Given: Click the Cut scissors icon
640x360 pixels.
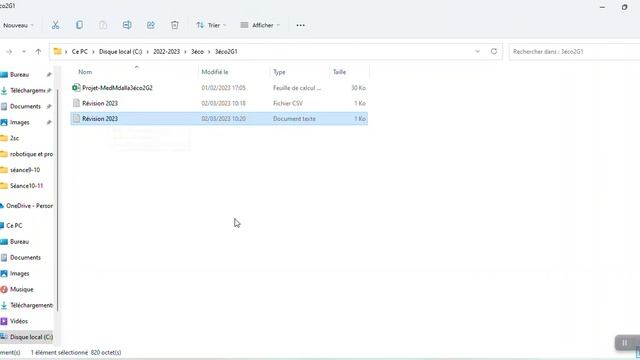Looking at the screenshot, I should (56, 25).
